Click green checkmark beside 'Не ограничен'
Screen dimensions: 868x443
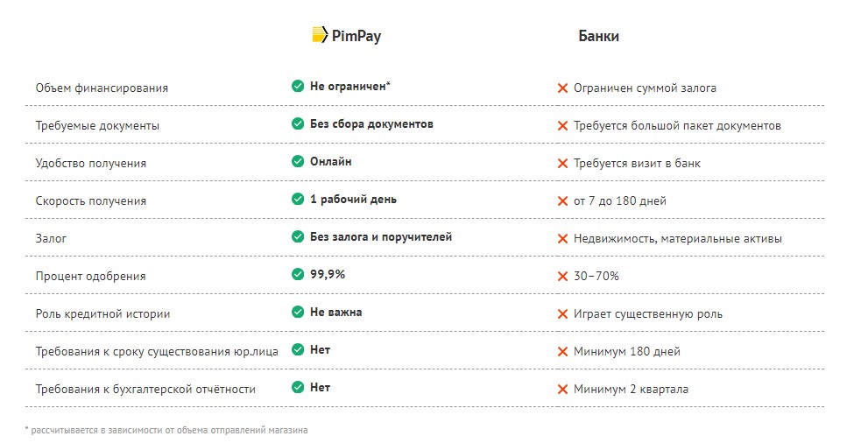point(298,87)
